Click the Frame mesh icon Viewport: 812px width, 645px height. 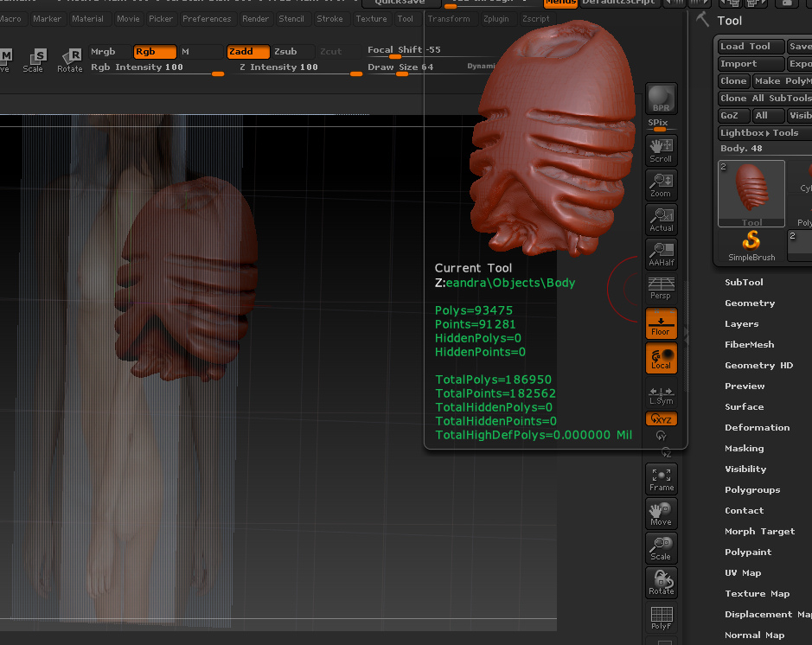point(662,478)
